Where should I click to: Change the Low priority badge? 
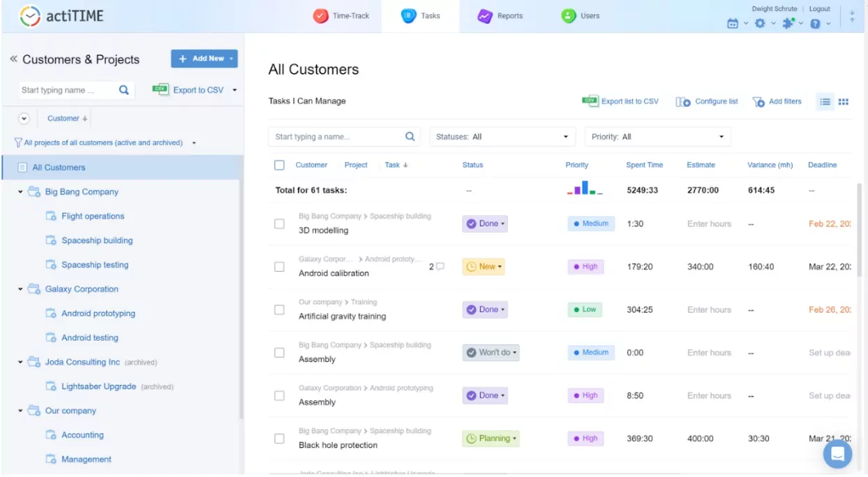pos(585,309)
